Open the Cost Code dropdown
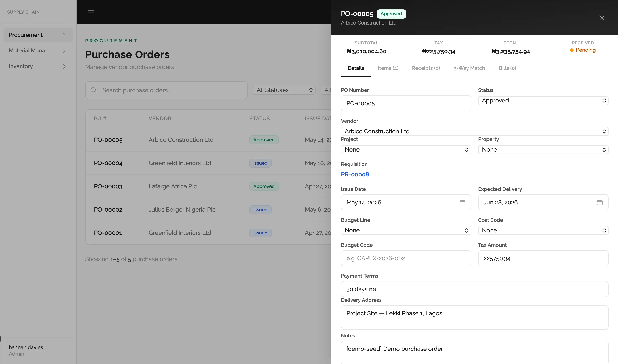This screenshot has width=618, height=364. pyautogui.click(x=543, y=230)
